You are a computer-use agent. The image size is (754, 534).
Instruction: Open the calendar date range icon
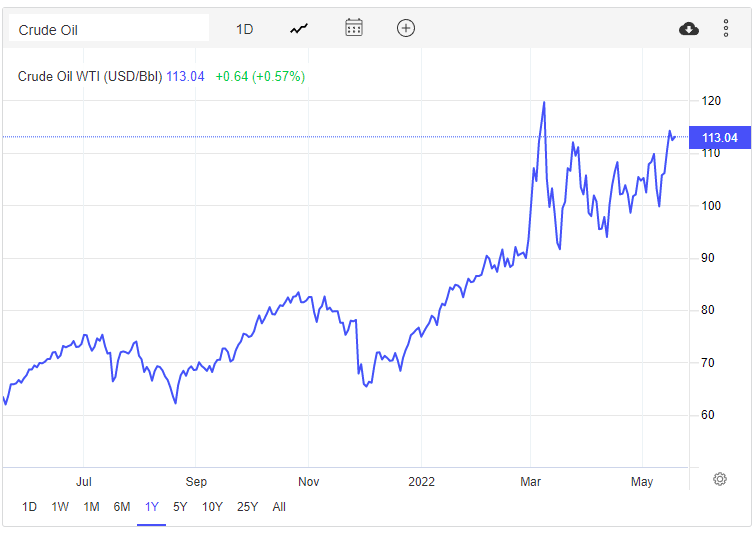354,28
